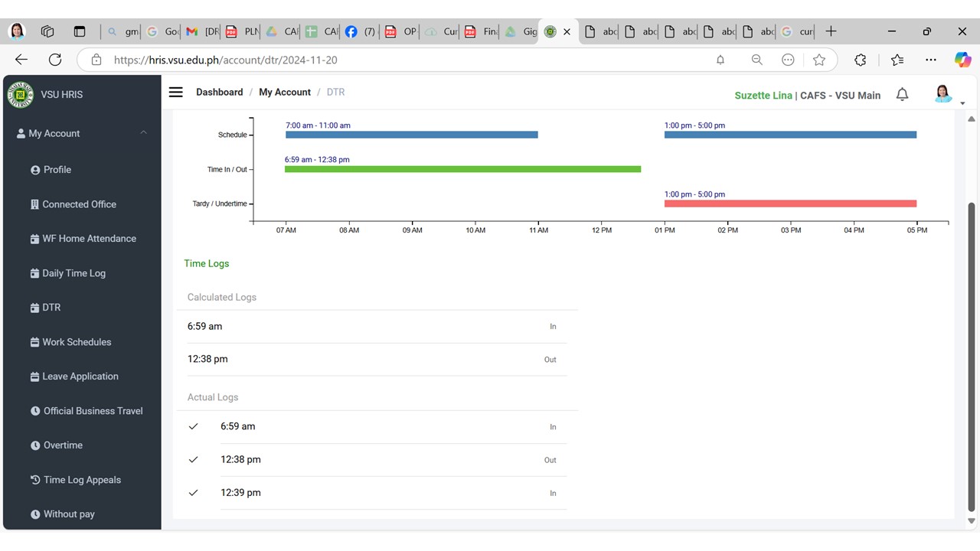
Task: Collapse the My Account sidebar section
Action: coord(143,133)
